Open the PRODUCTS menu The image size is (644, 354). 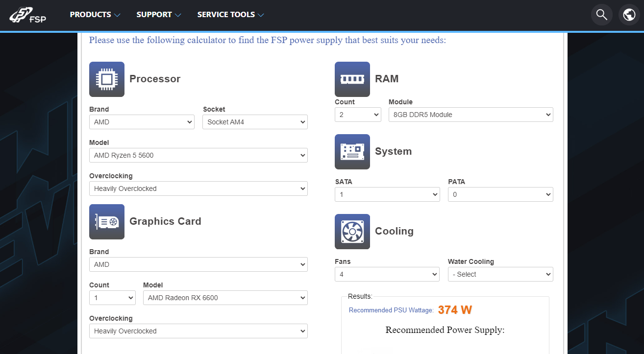click(x=95, y=15)
